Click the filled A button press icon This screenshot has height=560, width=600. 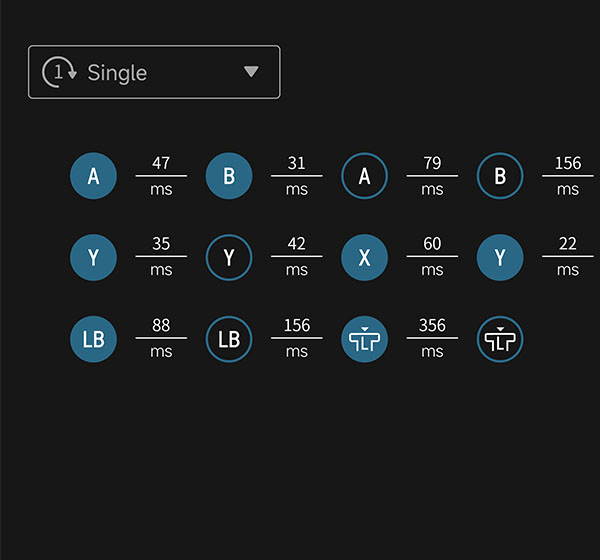pyautogui.click(x=93, y=176)
